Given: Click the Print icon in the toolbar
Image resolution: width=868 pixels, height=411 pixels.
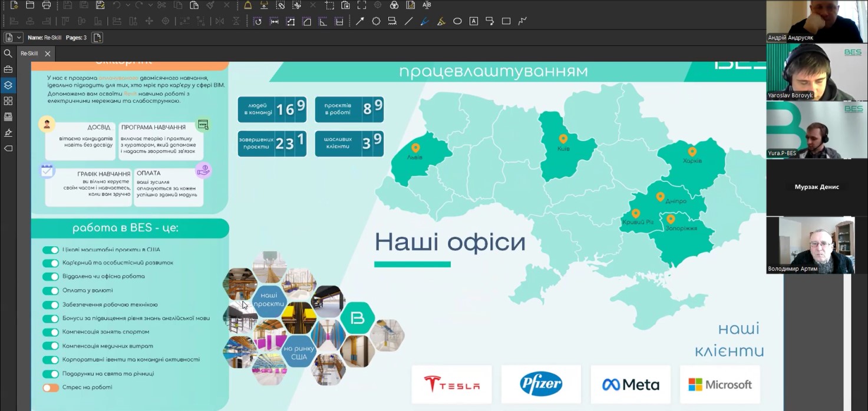Looking at the screenshot, I should point(47,5).
